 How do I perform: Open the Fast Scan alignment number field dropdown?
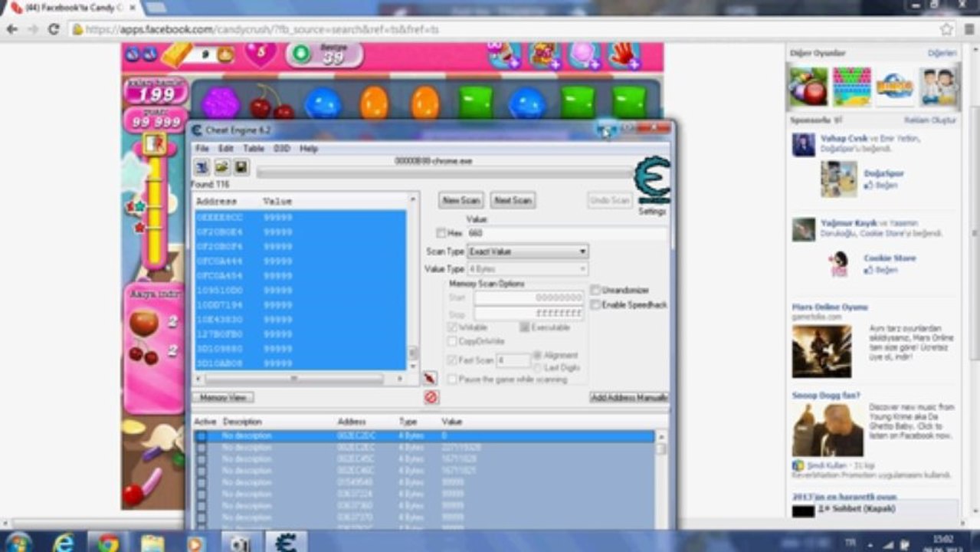point(513,360)
